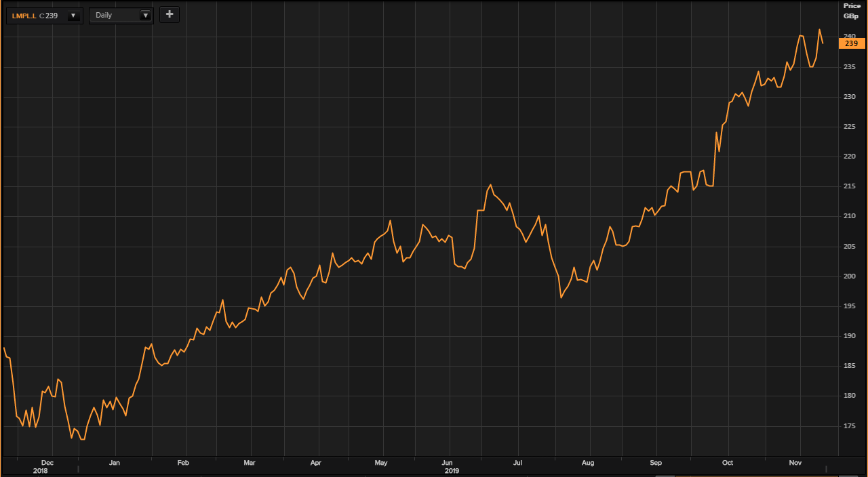Click the 'Mar' month label
Screen dimensions: 868x477
tap(250, 463)
